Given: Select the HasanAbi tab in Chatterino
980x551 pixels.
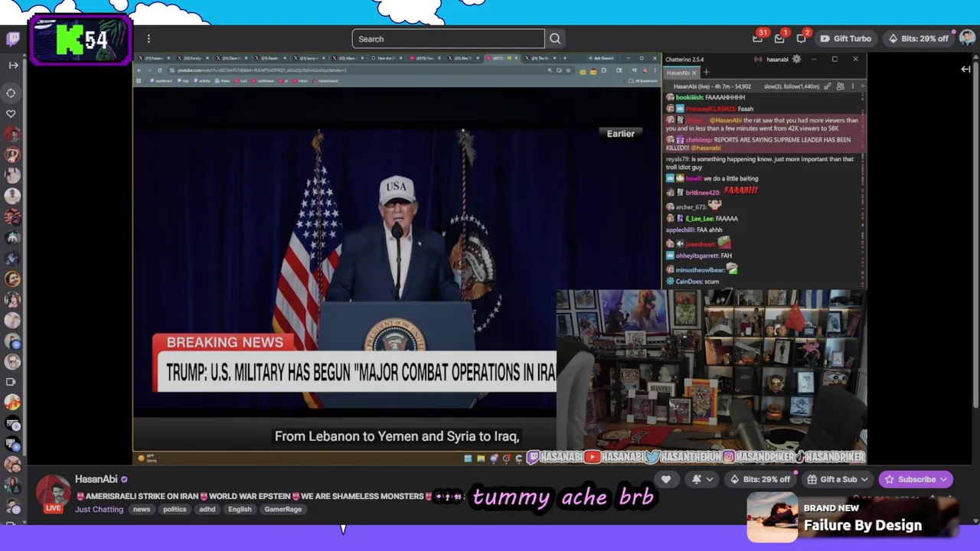Looking at the screenshot, I should coord(678,73).
